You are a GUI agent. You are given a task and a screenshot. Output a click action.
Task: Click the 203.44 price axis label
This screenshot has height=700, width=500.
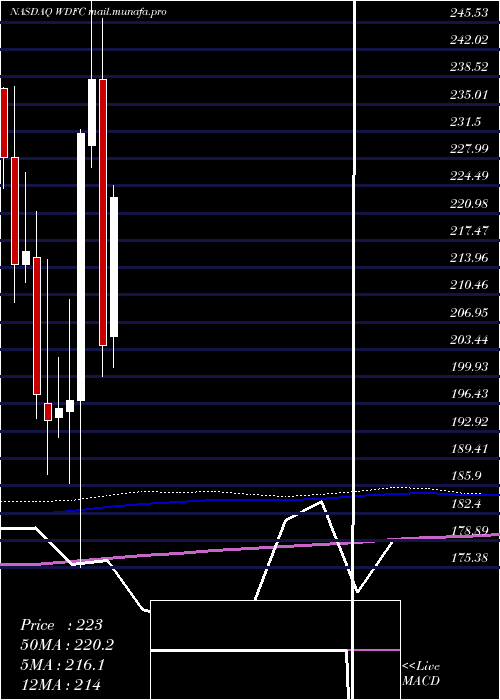point(469,340)
